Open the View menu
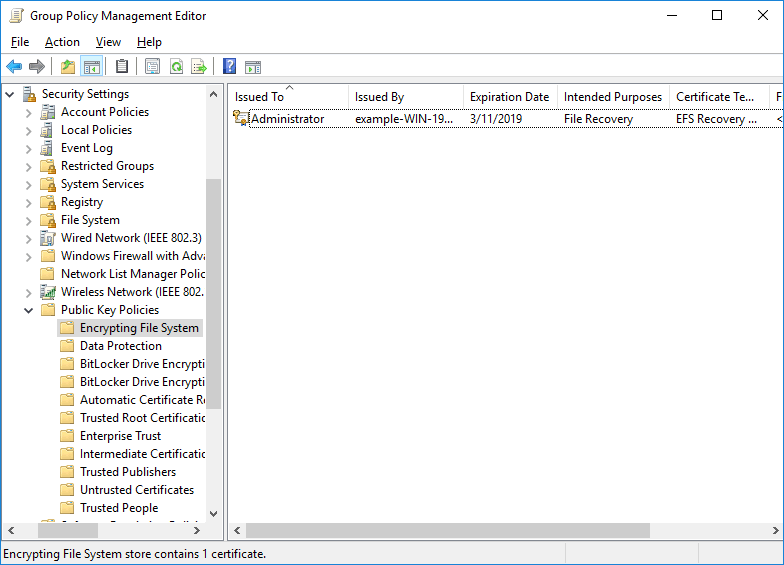This screenshot has height=565, width=784. 108,42
